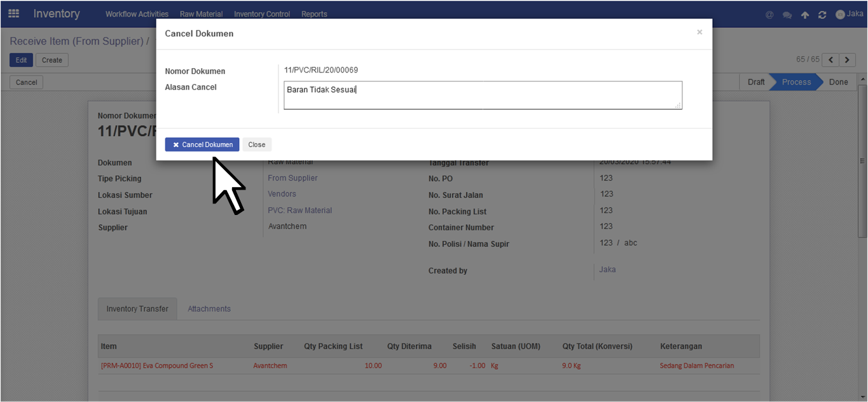Image resolution: width=868 pixels, height=402 pixels.
Task: Select the Inventory Transfer tab
Action: [137, 309]
